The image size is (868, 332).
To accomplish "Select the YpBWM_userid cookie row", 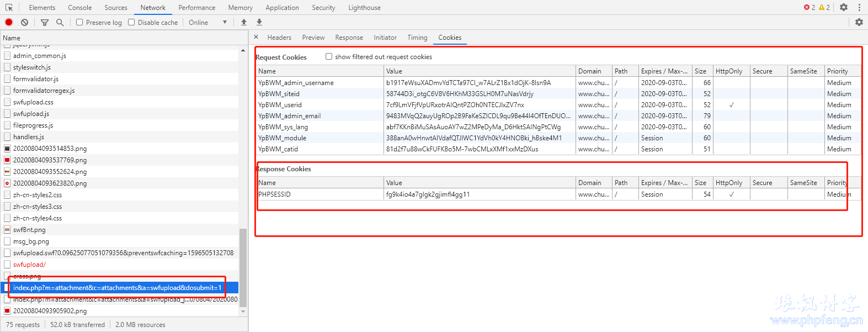I will 558,105.
